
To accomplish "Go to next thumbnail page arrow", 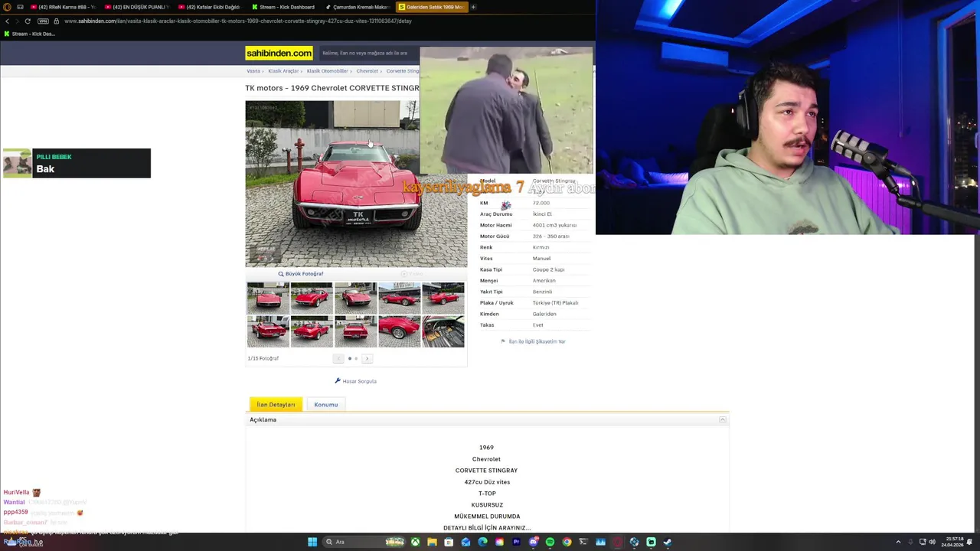I will [367, 358].
